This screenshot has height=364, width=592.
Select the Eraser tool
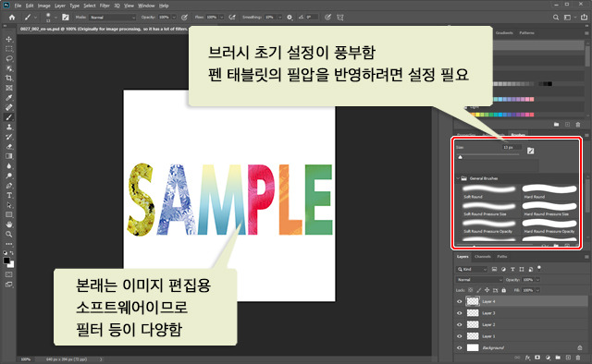click(9, 147)
